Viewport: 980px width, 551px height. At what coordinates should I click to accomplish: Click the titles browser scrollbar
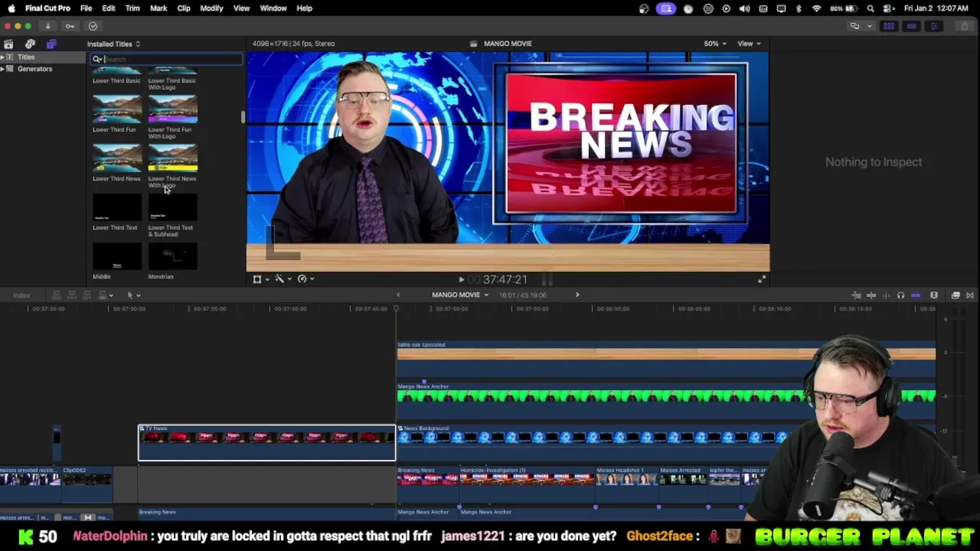click(243, 117)
